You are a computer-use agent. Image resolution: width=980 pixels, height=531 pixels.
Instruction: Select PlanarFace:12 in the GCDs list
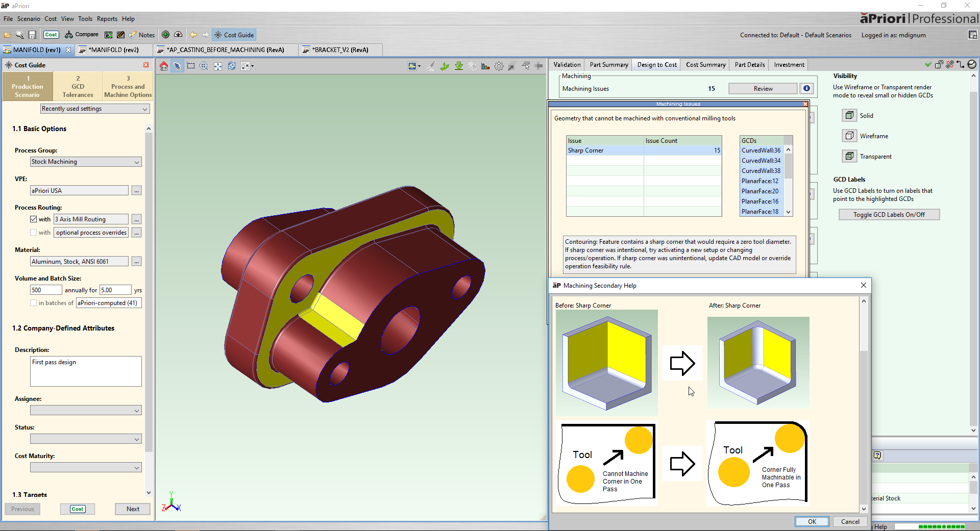click(761, 181)
